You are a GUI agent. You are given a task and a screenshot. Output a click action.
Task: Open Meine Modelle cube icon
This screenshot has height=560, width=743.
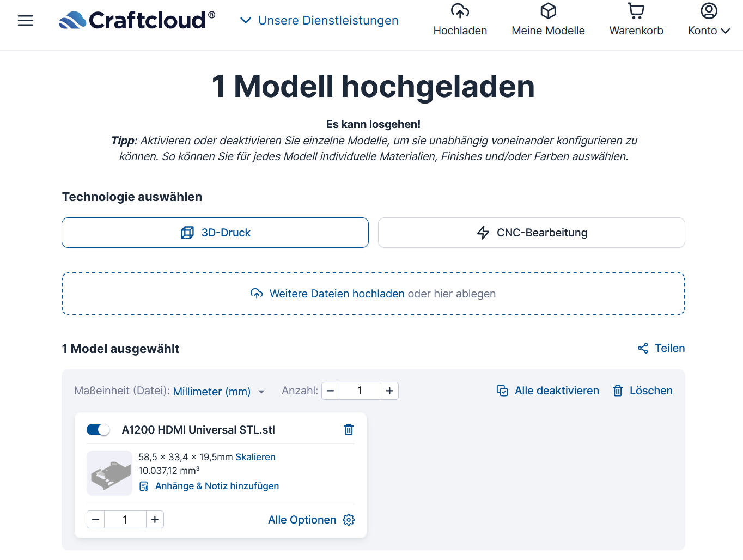pos(548,11)
